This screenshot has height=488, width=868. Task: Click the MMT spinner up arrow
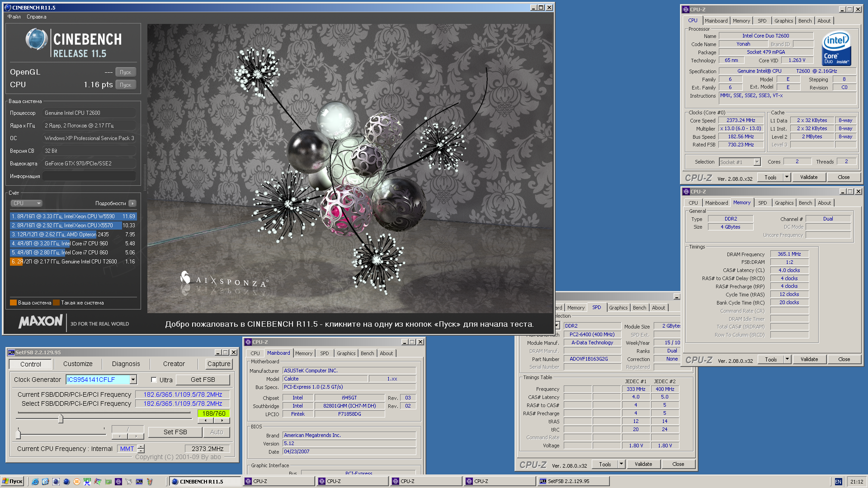pyautogui.click(x=141, y=446)
